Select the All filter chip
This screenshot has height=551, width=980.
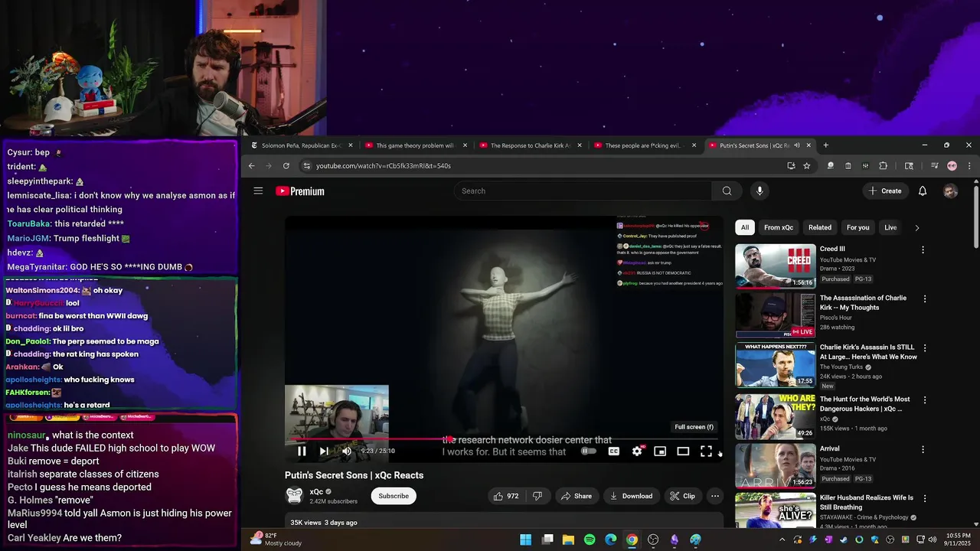(x=744, y=227)
